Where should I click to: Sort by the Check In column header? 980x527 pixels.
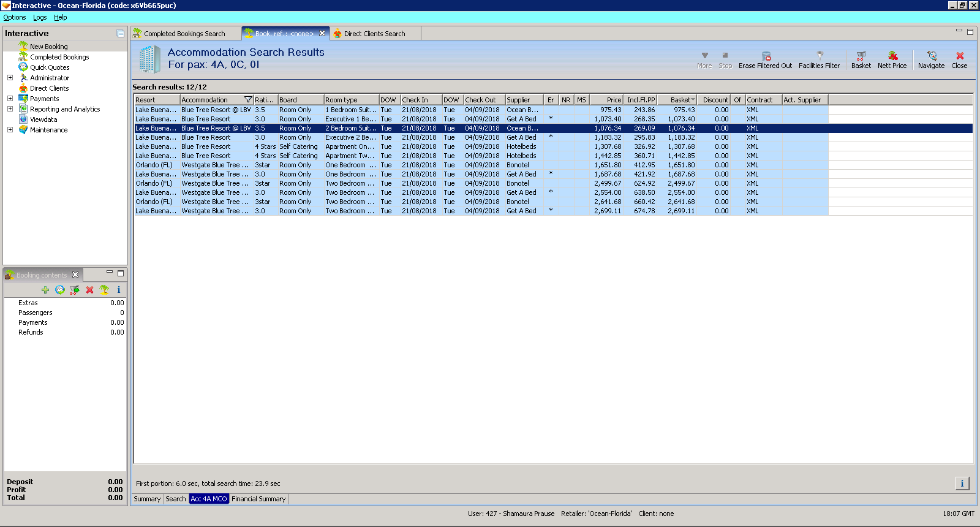click(x=421, y=100)
